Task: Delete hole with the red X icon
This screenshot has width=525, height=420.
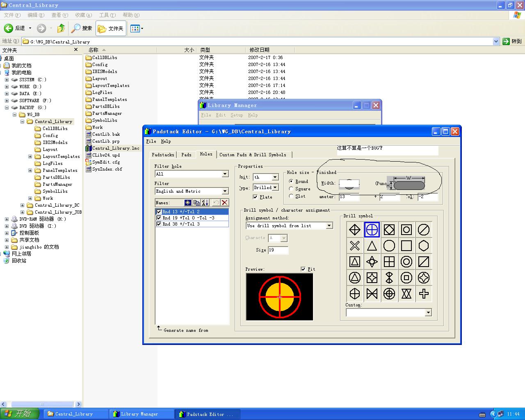Action: click(x=224, y=203)
